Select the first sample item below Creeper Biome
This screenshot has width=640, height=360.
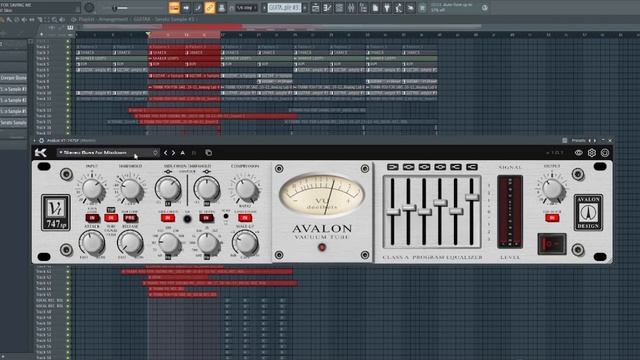[13, 89]
